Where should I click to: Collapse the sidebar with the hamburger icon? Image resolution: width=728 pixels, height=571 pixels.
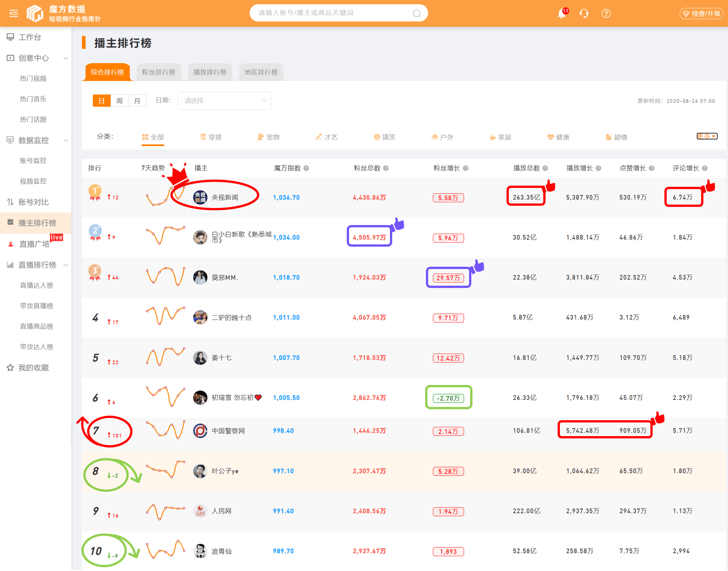tap(13, 13)
